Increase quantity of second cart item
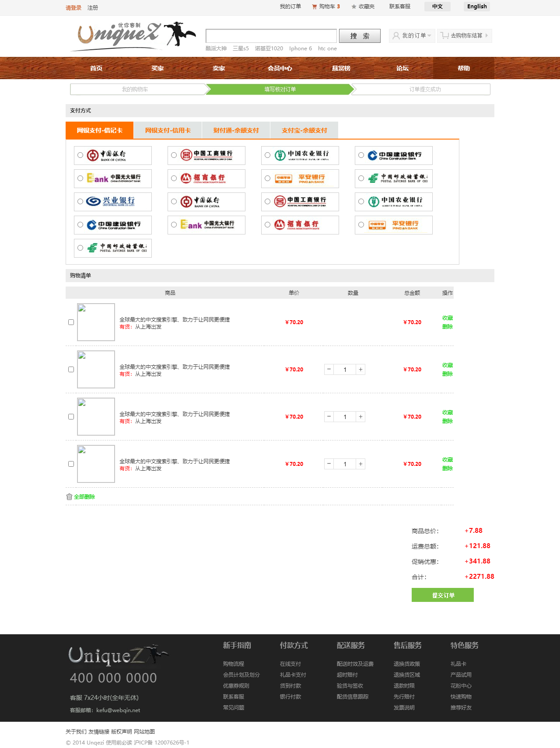560x748 pixels. click(360, 370)
